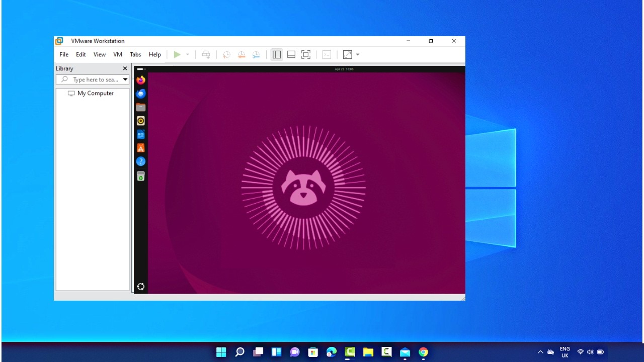Launch Google Chrome from taskbar
Viewport: 644px width, 362px height.
423,352
